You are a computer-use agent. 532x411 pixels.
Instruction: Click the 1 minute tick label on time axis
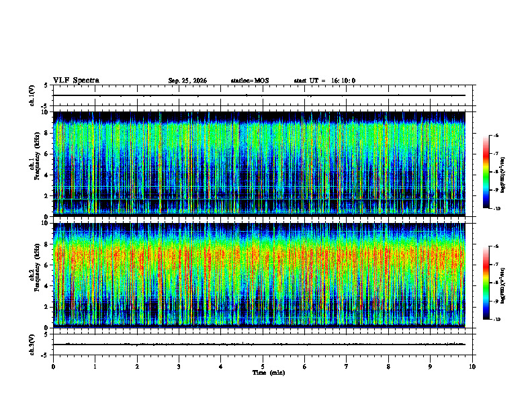pos(95,367)
